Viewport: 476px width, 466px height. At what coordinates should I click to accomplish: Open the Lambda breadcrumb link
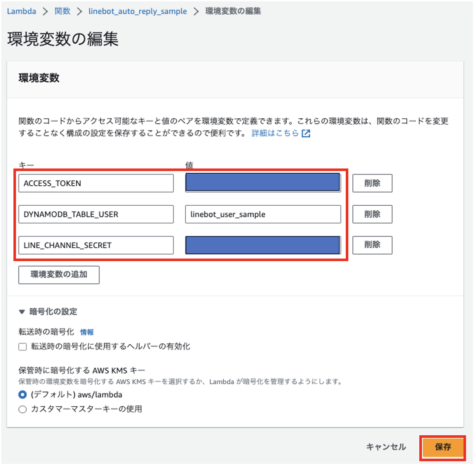tap(21, 11)
